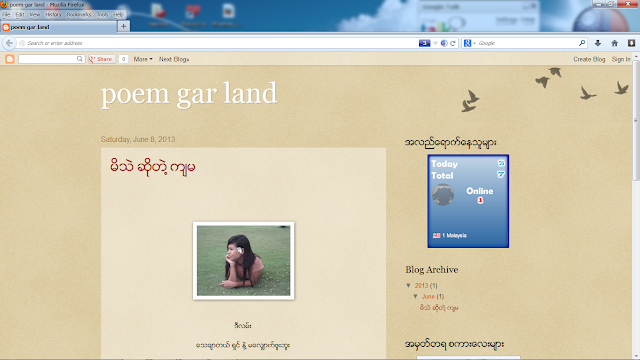Image resolution: width=640 pixels, height=360 pixels.
Task: Click the page vertical scrollbar thumb
Action: coord(636,120)
